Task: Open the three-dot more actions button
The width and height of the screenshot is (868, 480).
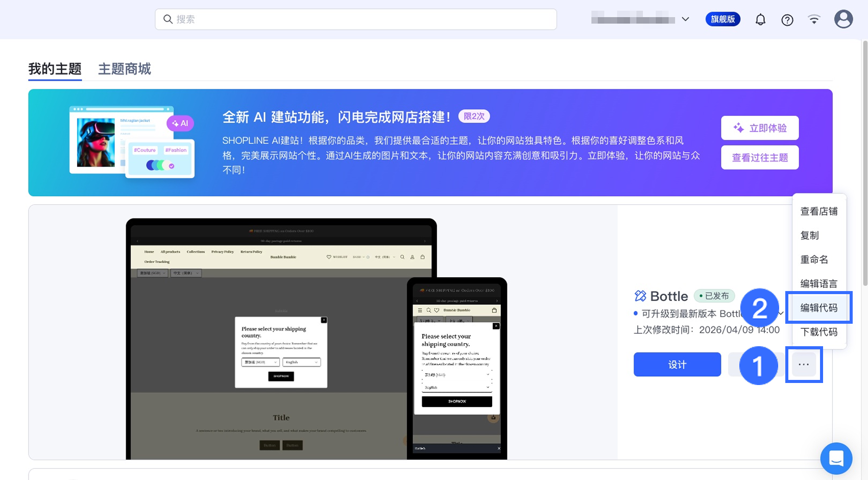Action: pyautogui.click(x=804, y=365)
